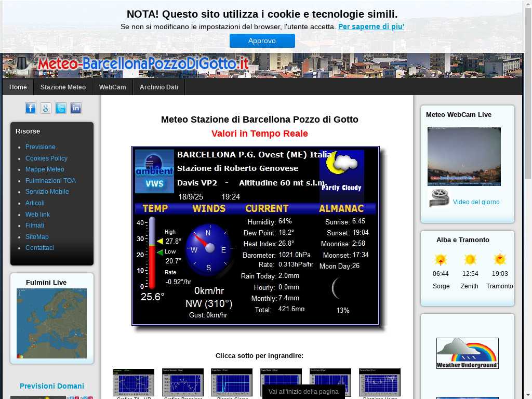Click the film reel video icon

pos(439,198)
